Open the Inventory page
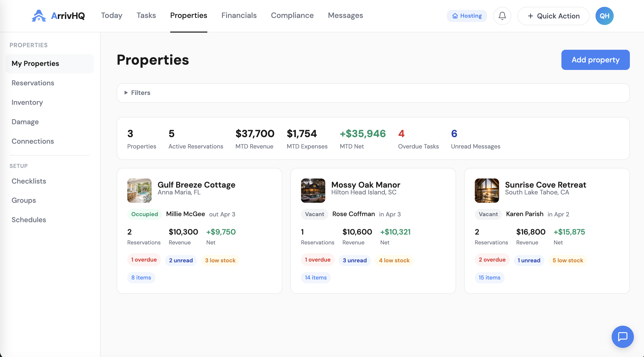Viewport: 644px width, 357px height. [27, 102]
